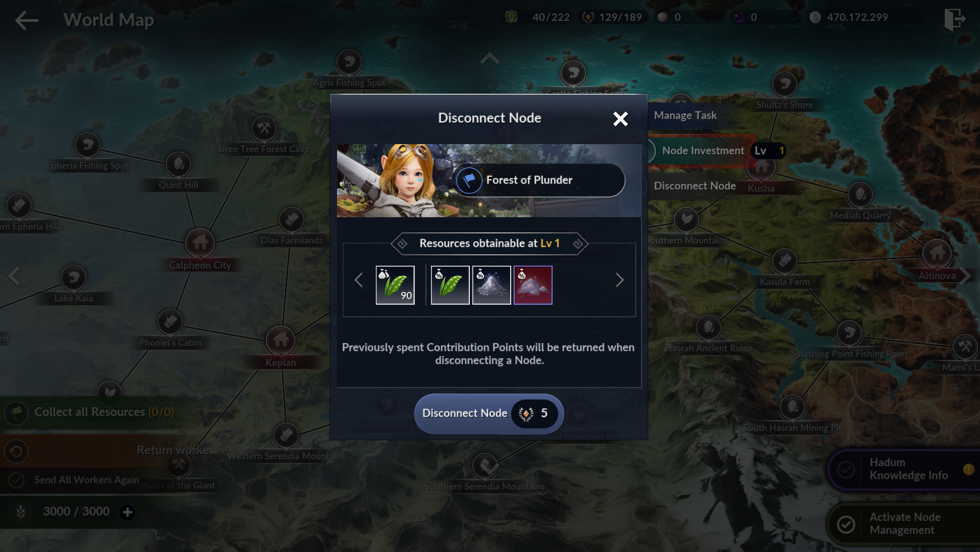Show previous resources with left chevron

tap(358, 280)
